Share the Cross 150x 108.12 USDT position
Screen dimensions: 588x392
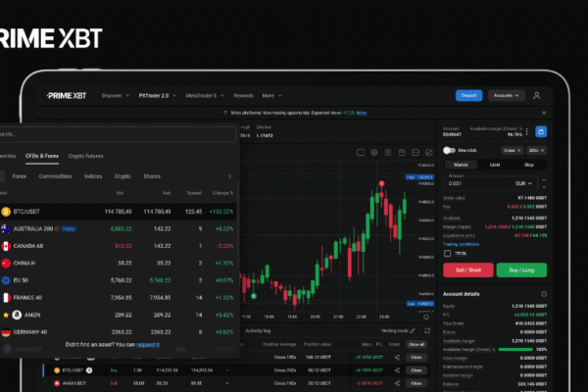[397, 358]
